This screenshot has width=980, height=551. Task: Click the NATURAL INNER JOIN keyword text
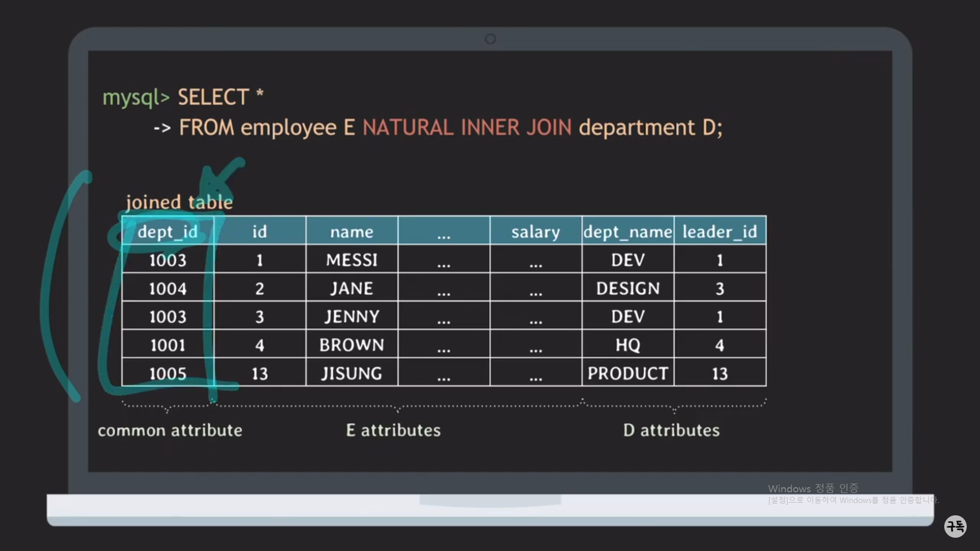point(467,128)
